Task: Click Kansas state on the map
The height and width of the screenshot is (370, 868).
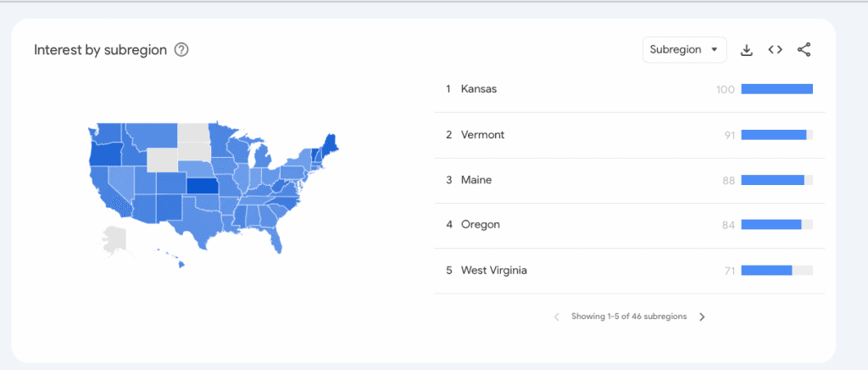Action: (x=201, y=188)
